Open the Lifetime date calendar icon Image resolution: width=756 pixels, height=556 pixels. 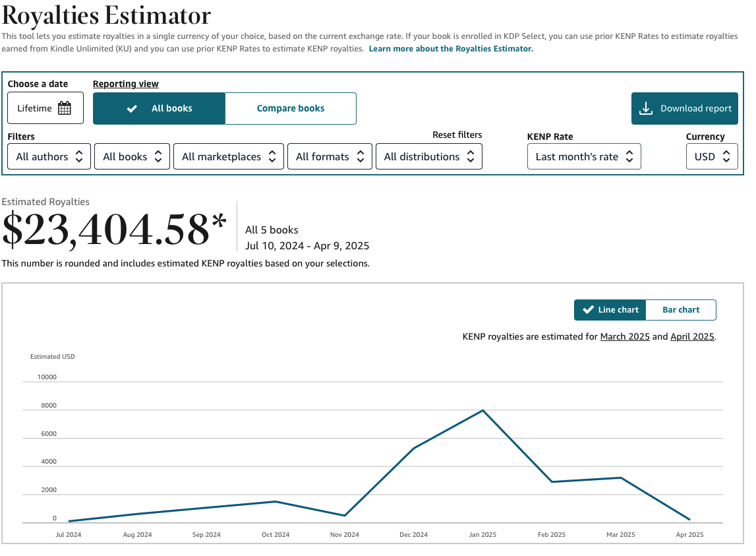pyautogui.click(x=64, y=108)
